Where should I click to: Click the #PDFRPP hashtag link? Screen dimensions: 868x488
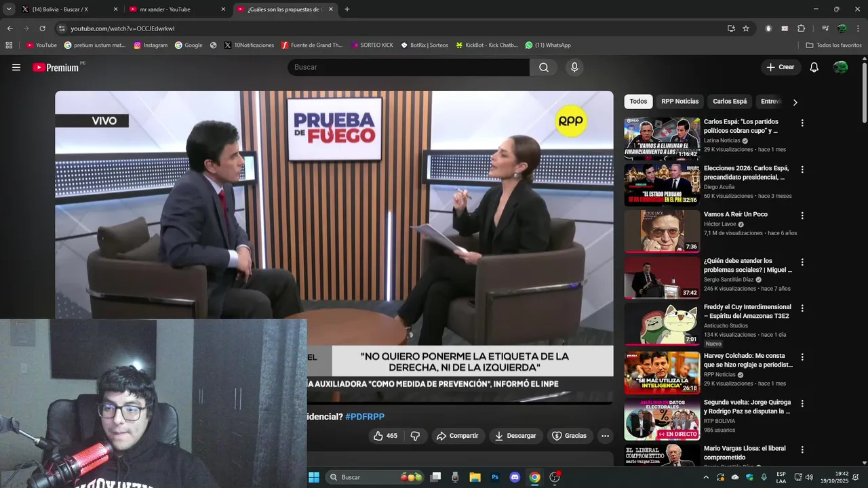(x=365, y=416)
